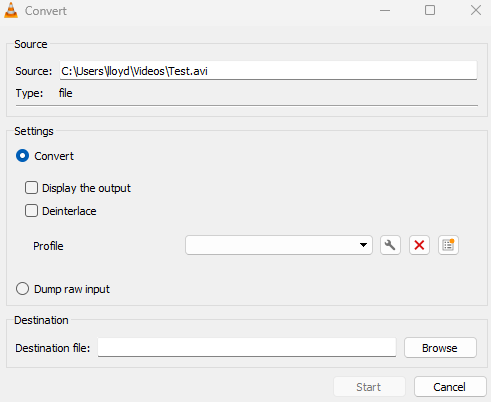
Task: Open the Profile combo box
Action: pos(279,245)
